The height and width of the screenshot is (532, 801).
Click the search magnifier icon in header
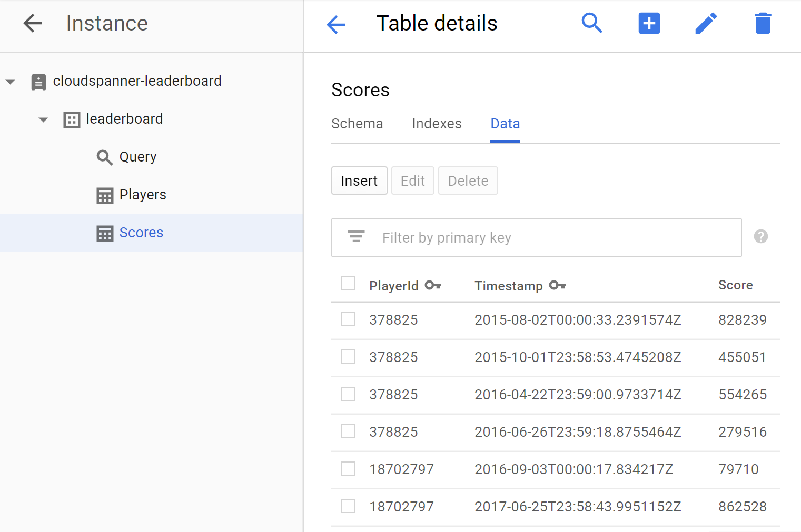point(592,23)
